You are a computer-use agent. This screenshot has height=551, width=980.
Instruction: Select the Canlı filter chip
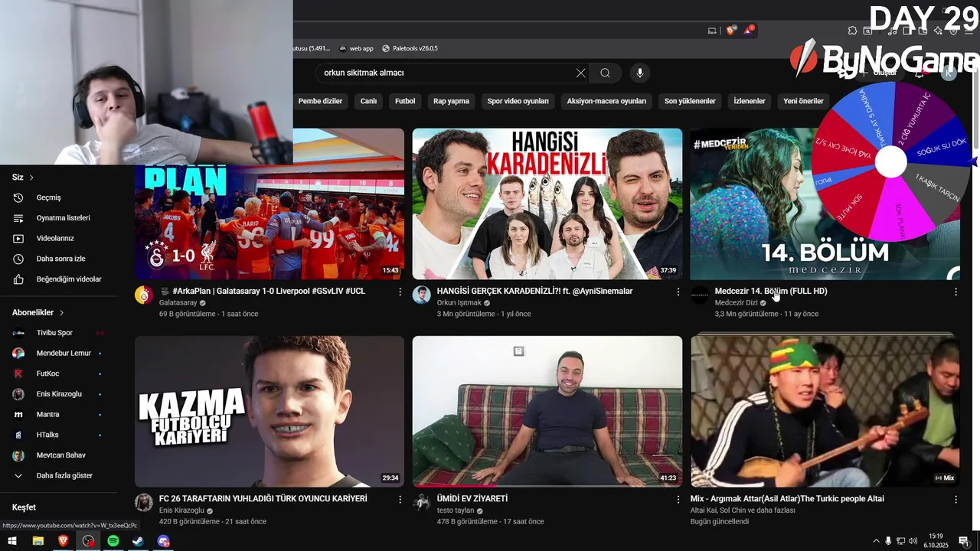(368, 101)
